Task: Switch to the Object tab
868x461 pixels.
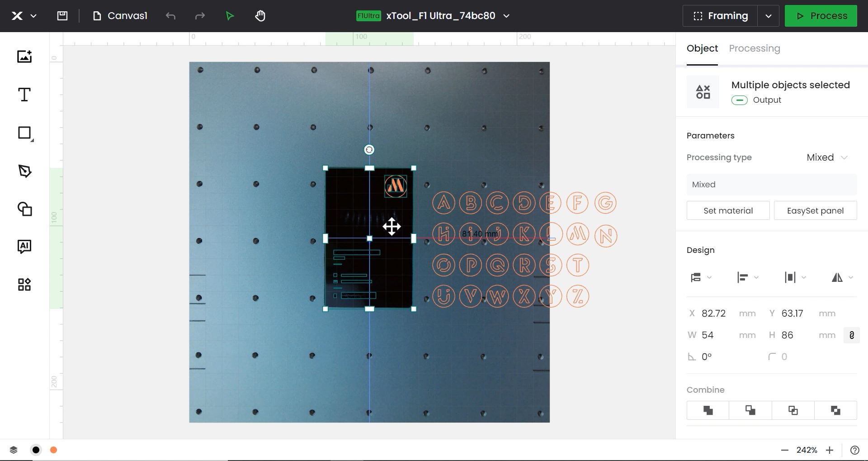Action: (702, 48)
